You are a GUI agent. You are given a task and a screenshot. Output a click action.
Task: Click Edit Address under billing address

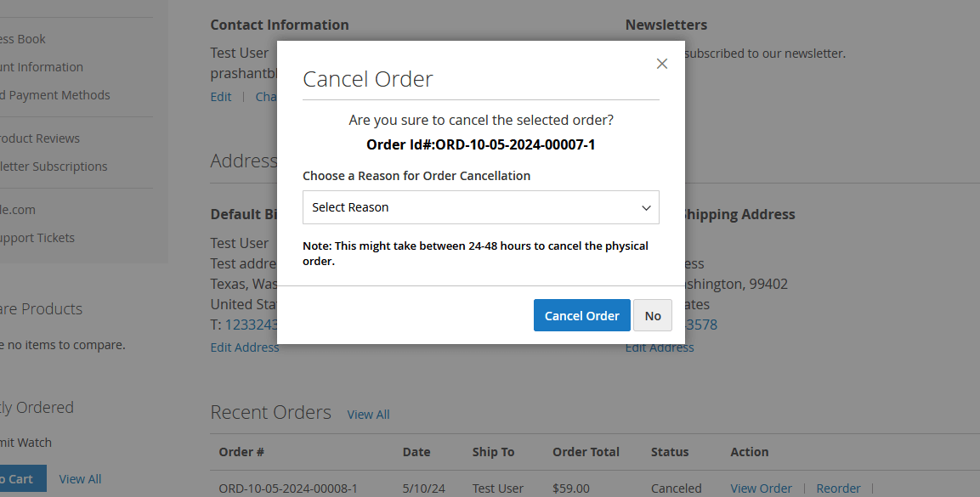(245, 347)
